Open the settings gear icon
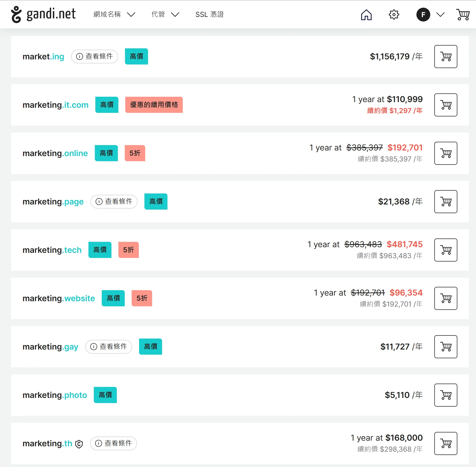 pos(394,15)
